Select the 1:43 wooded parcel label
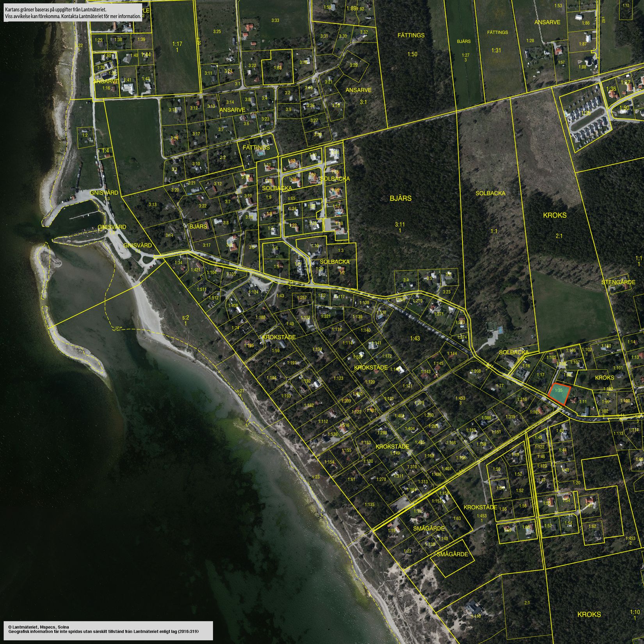The image size is (644, 644). pyautogui.click(x=415, y=338)
